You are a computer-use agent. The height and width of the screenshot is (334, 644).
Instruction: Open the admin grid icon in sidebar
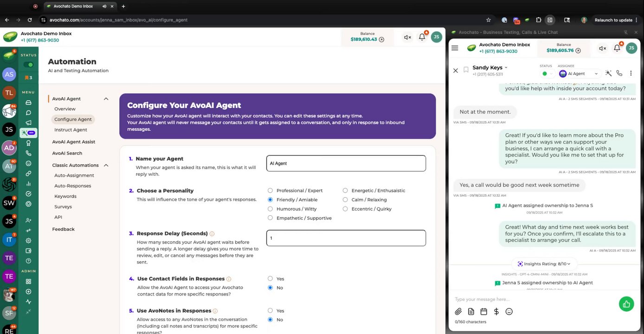coord(28,282)
